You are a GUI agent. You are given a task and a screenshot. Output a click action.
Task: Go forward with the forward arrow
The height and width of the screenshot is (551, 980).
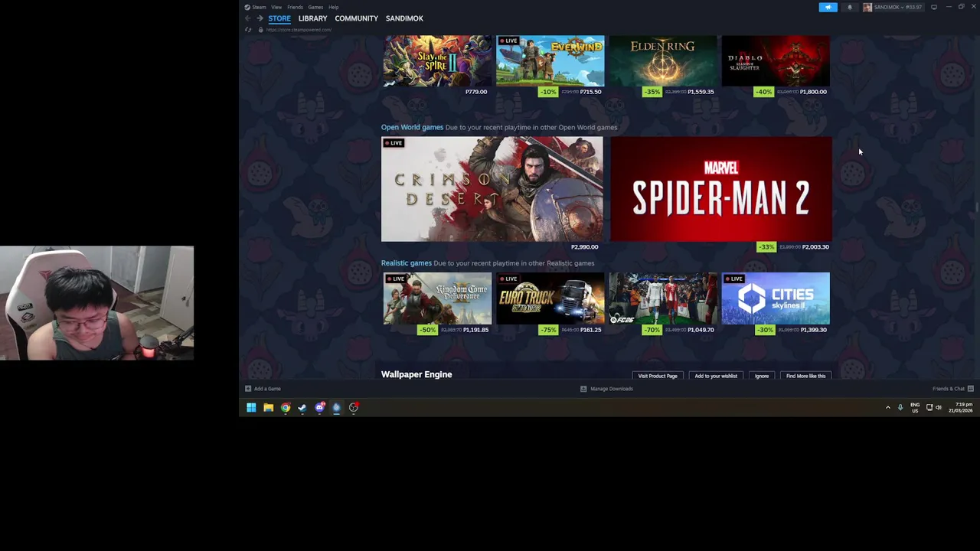pos(260,18)
